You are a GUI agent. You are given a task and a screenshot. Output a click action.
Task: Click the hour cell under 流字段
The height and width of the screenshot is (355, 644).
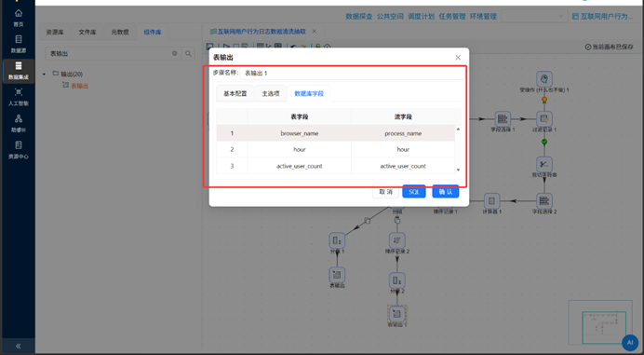pos(403,149)
